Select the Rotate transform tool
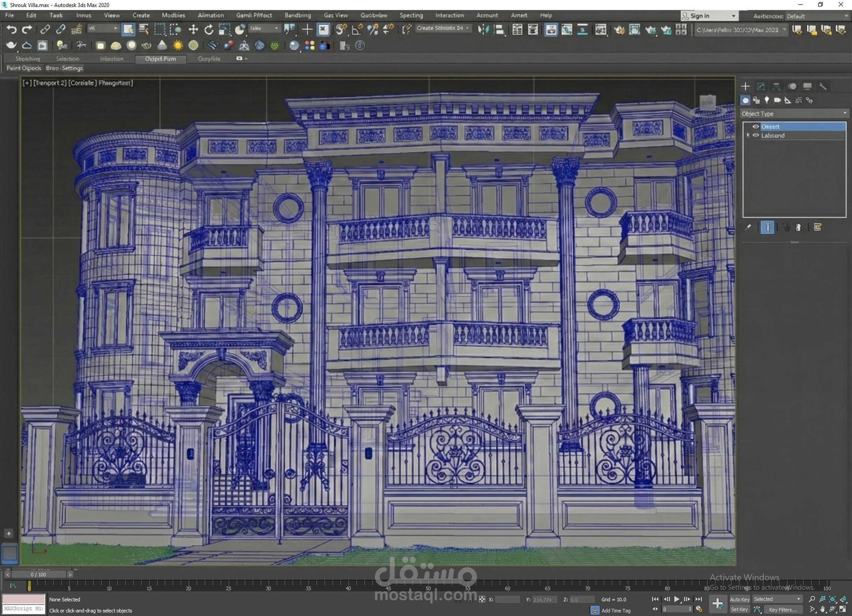Viewport: 852px width, 616px height. tap(208, 29)
